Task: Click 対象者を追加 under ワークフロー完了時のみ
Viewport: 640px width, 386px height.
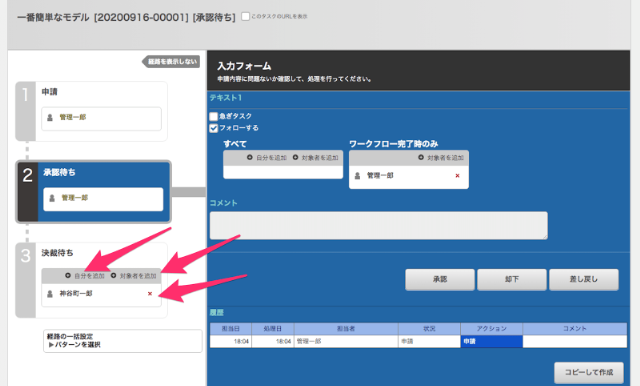Action: pyautogui.click(x=441, y=158)
